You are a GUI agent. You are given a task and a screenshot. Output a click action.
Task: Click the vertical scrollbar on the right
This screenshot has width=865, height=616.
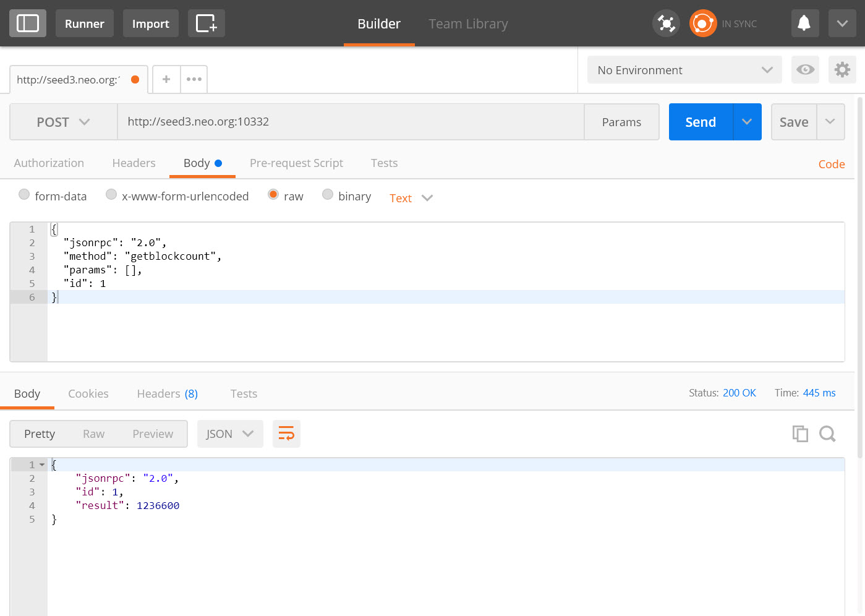(x=859, y=277)
